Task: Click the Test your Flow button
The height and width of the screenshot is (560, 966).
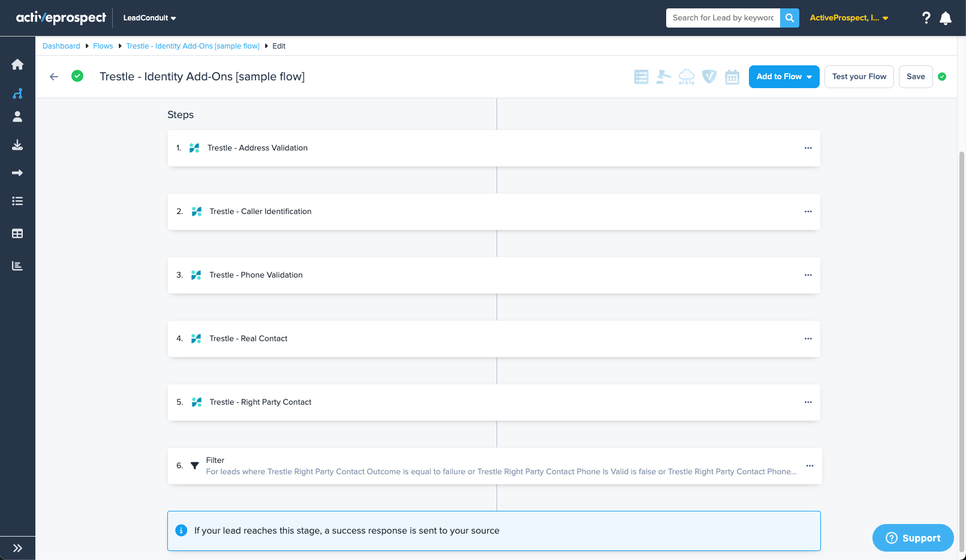Action: [859, 77]
